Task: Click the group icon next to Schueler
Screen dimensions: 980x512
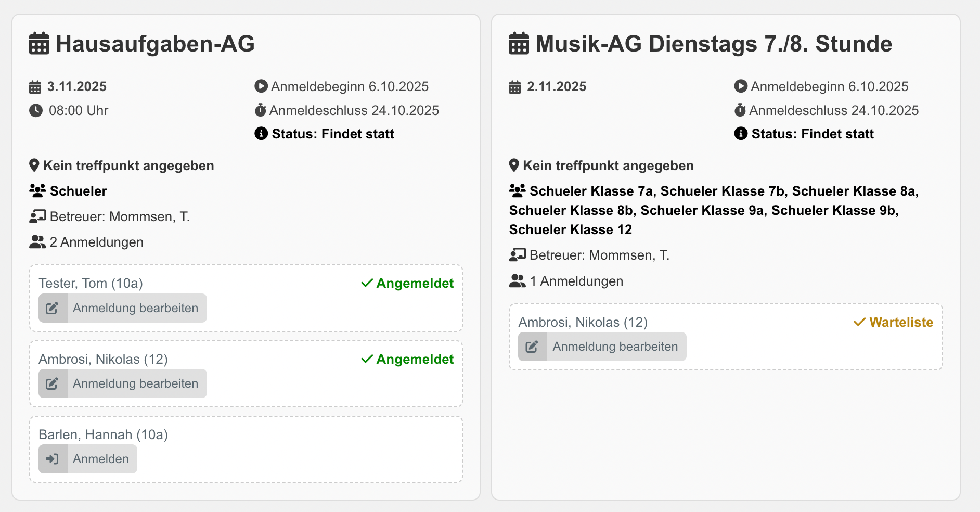Action: point(37,191)
